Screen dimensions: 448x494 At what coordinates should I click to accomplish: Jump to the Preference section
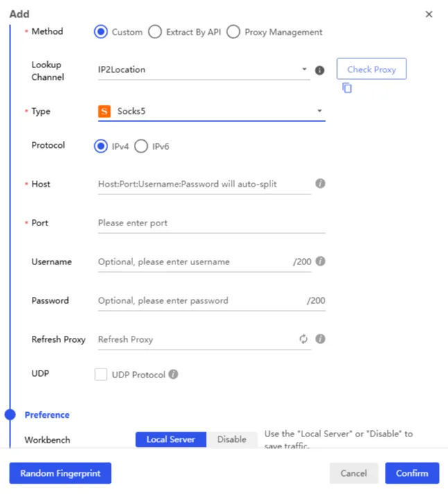click(47, 415)
